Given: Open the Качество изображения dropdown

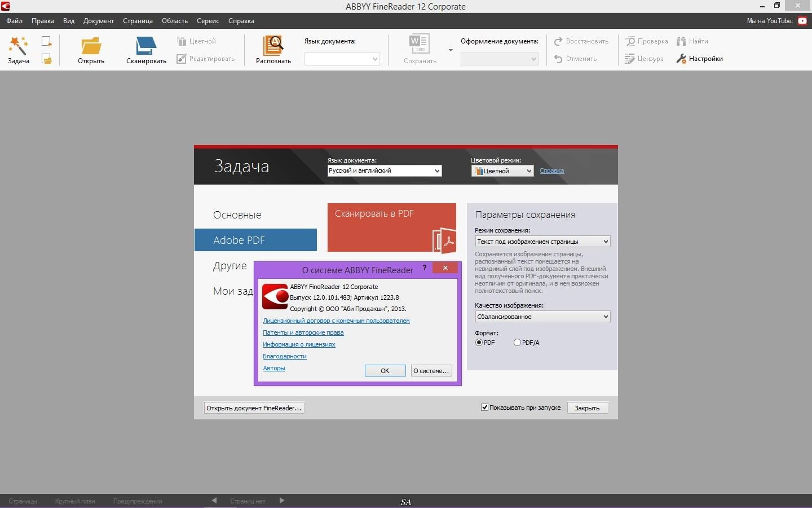Looking at the screenshot, I should (542, 317).
